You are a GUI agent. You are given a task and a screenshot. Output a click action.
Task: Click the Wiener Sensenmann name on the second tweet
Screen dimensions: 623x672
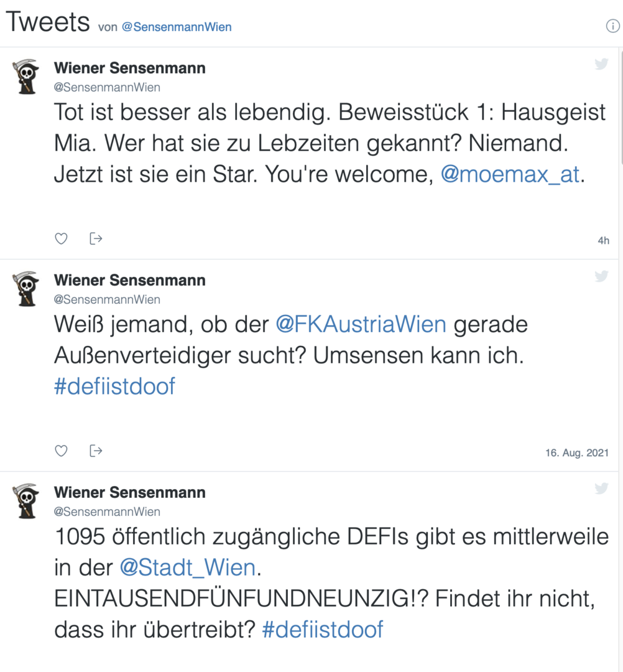point(129,280)
